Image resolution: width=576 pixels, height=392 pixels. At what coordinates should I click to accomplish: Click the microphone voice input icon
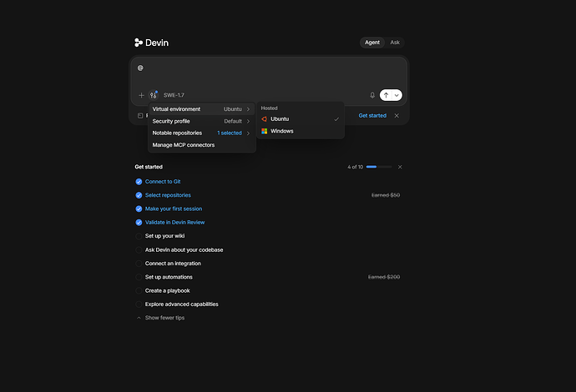coord(372,95)
